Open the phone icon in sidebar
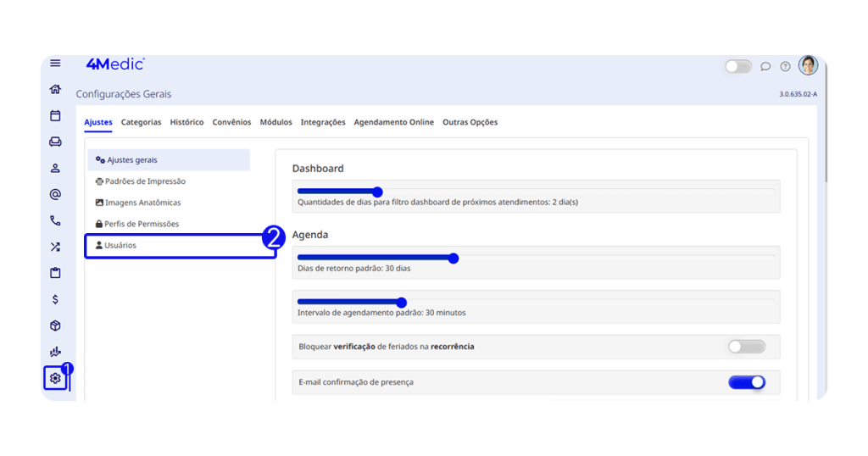This screenshot has height=456, width=868. tap(55, 220)
